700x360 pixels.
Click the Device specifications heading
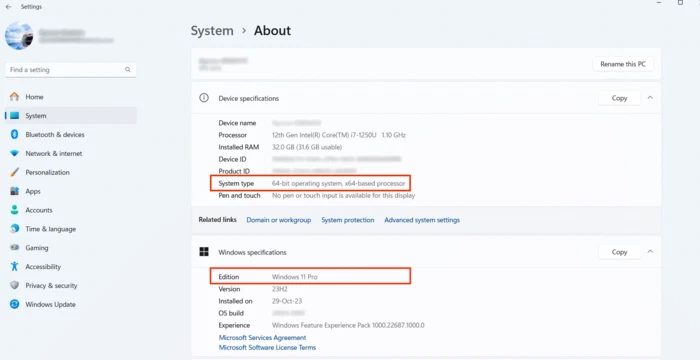[x=249, y=98]
